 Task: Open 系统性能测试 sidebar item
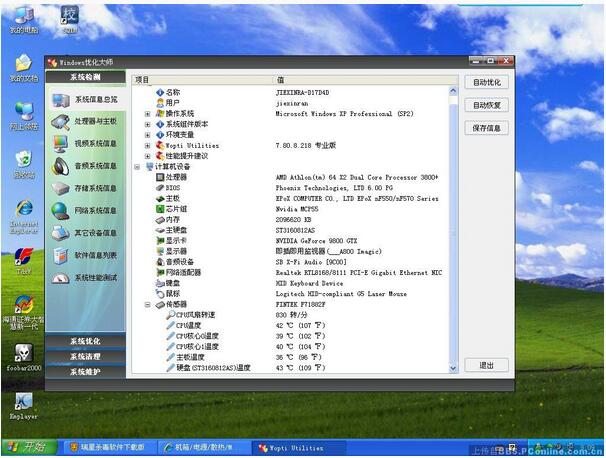85,278
